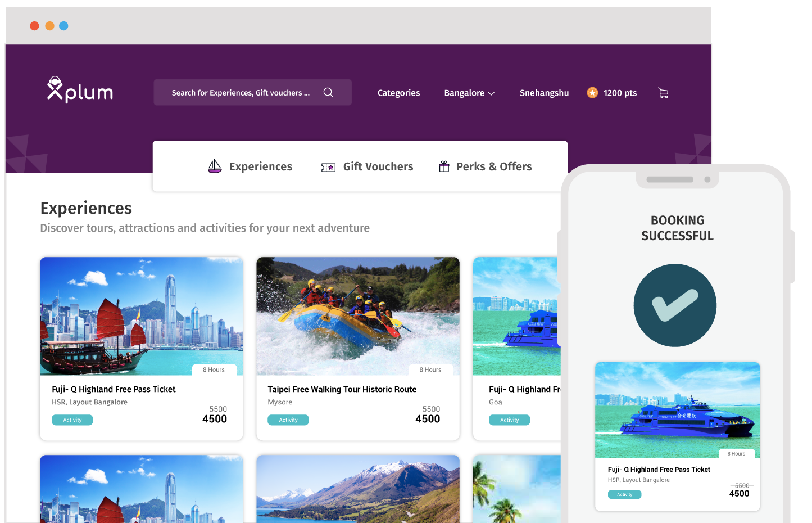Screen dimensions: 812x523
Task: Click the 'BOOKING SUCCESSFUL' heading
Action: (677, 228)
